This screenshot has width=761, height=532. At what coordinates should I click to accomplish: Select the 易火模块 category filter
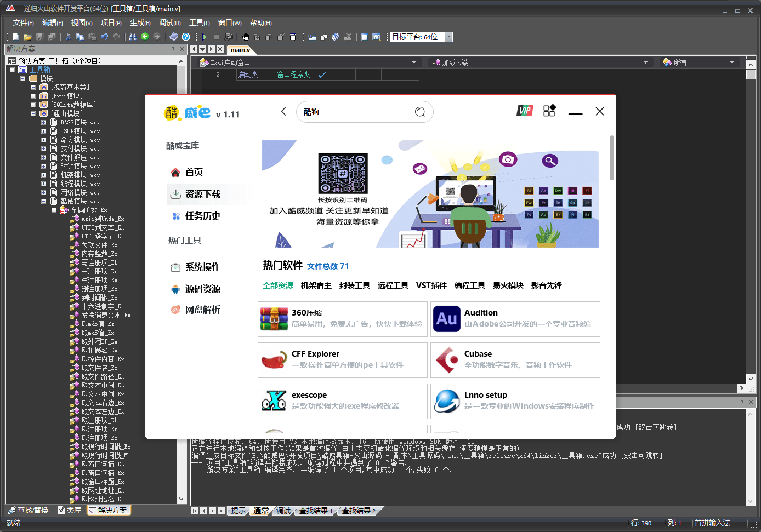pos(508,285)
